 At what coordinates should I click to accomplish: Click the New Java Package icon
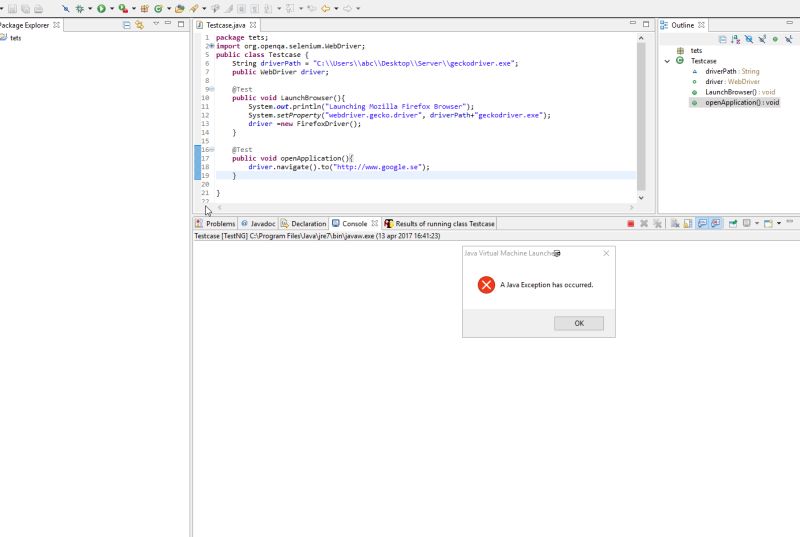pyautogui.click(x=145, y=9)
